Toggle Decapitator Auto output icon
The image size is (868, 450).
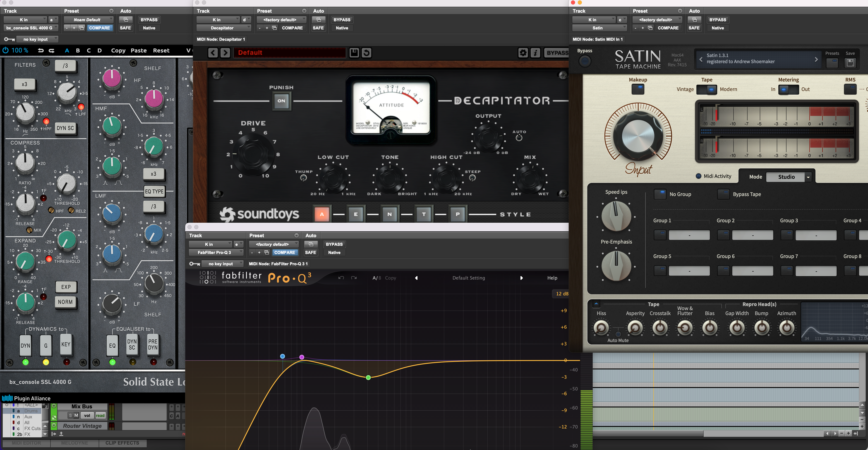click(x=519, y=137)
